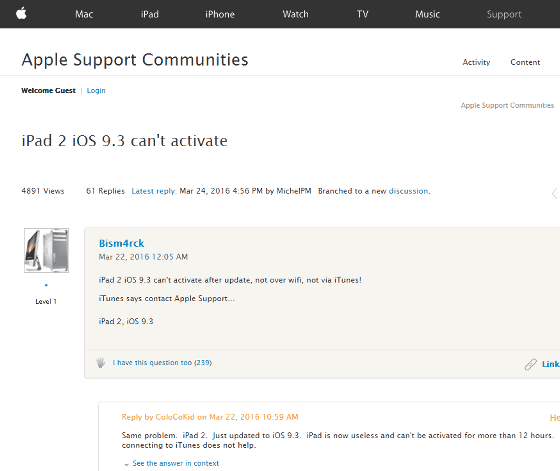Click the Bism4rck avatar image
The image size is (560, 471).
click(x=46, y=251)
